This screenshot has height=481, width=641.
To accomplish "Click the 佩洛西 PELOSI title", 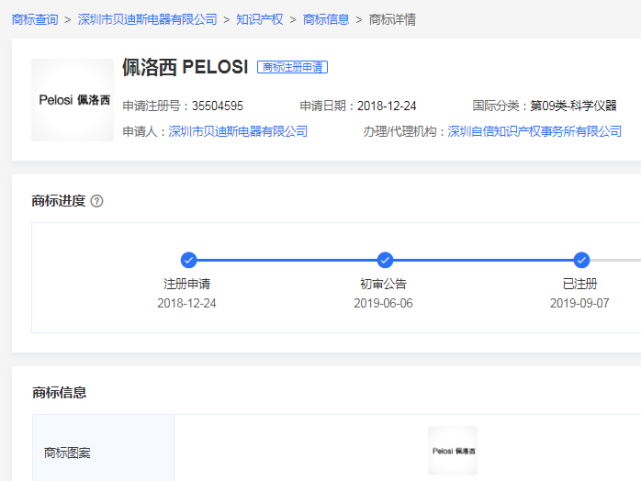I will pos(184,67).
